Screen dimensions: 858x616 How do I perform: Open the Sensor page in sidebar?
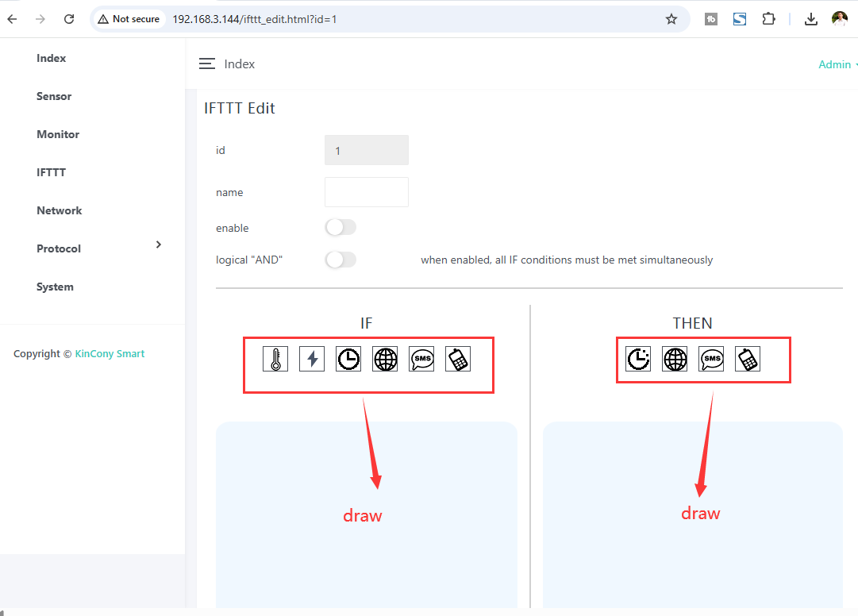click(54, 96)
